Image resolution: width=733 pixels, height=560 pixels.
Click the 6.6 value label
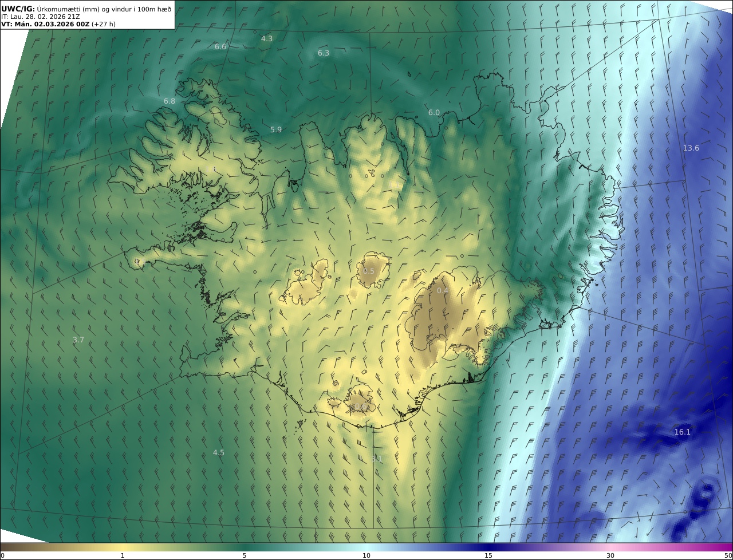(x=220, y=46)
